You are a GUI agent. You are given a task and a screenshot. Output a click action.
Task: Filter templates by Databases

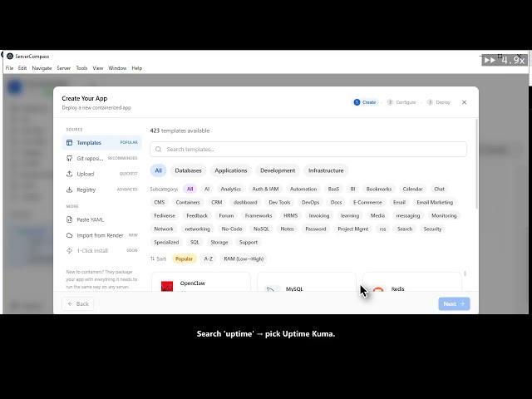point(189,170)
